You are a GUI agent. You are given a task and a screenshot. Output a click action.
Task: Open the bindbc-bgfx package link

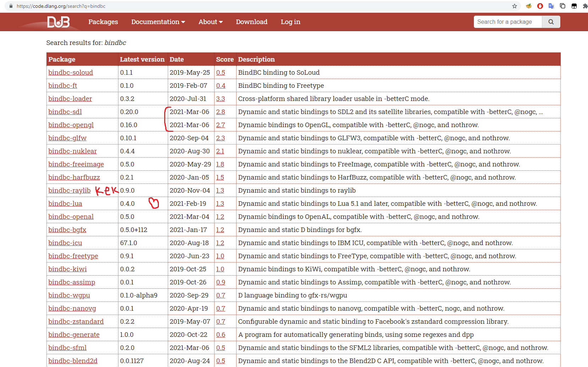[x=67, y=230]
